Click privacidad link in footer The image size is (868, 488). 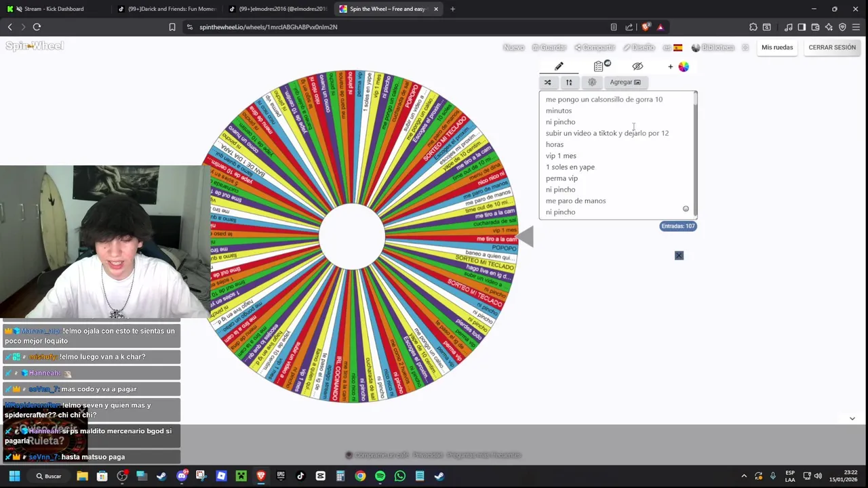click(x=427, y=455)
